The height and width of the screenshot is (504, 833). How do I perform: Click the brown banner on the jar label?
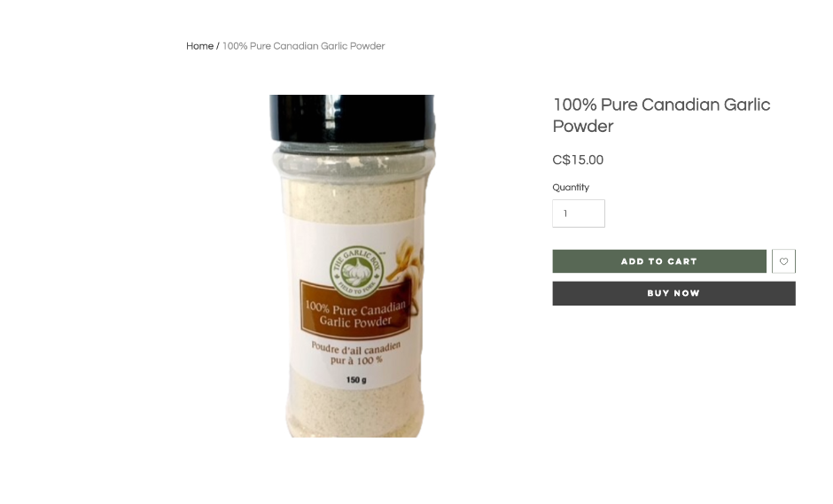(x=355, y=311)
